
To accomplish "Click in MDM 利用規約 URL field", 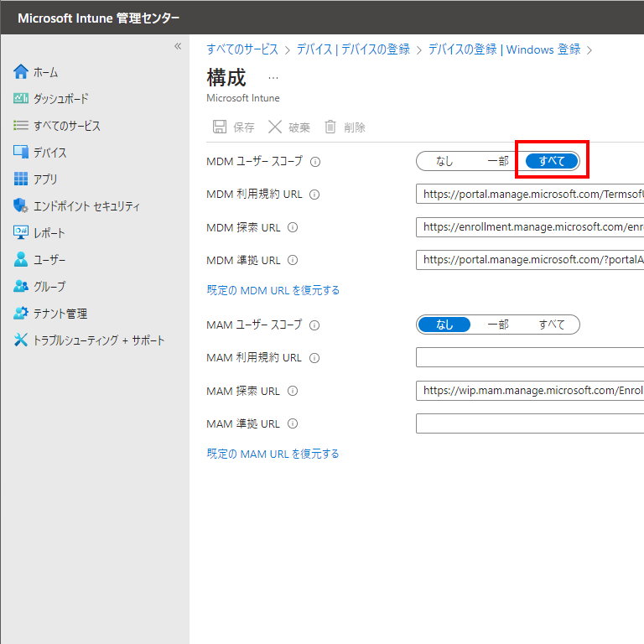I will (530, 194).
